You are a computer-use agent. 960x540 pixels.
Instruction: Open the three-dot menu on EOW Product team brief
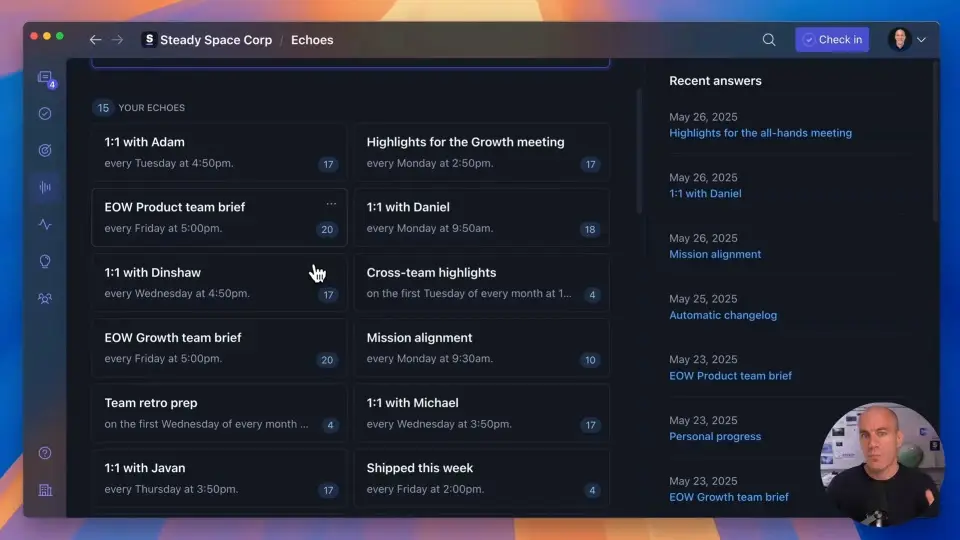coord(331,204)
